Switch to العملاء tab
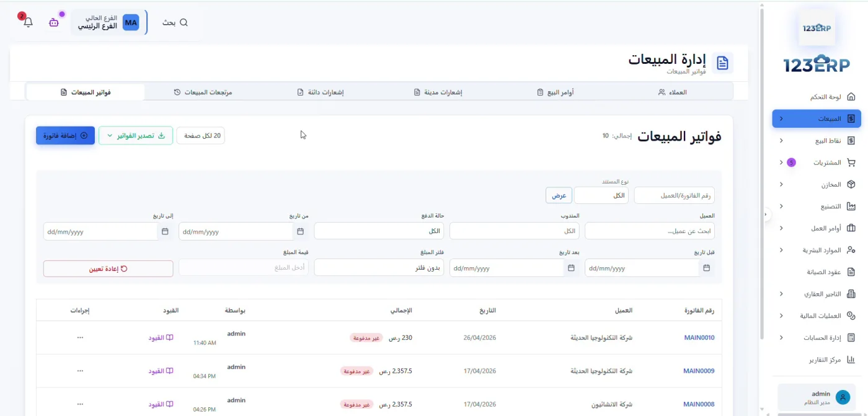Image resolution: width=868 pixels, height=416 pixels. [x=673, y=92]
